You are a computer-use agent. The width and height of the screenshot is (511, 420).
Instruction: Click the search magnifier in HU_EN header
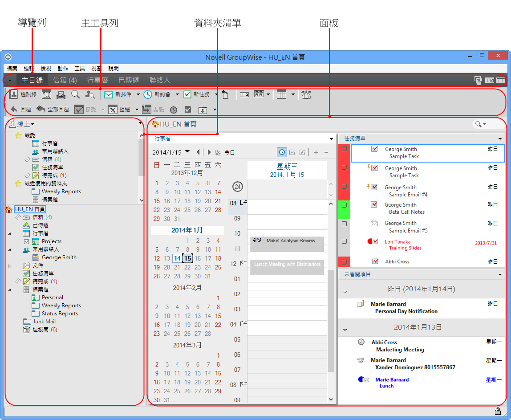[478, 124]
